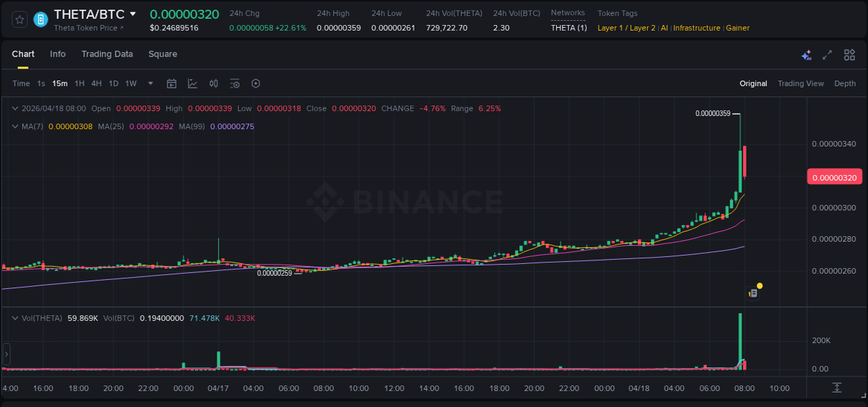Select the 15m chart interval

click(x=60, y=83)
